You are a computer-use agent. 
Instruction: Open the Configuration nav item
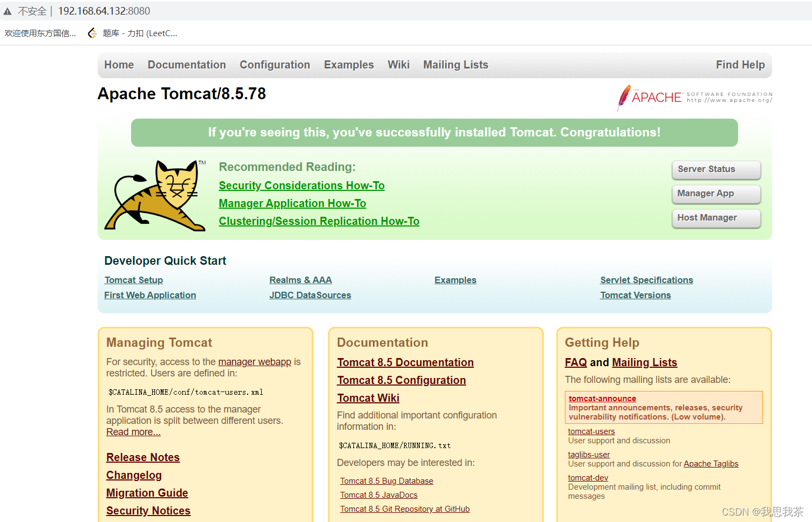point(275,65)
